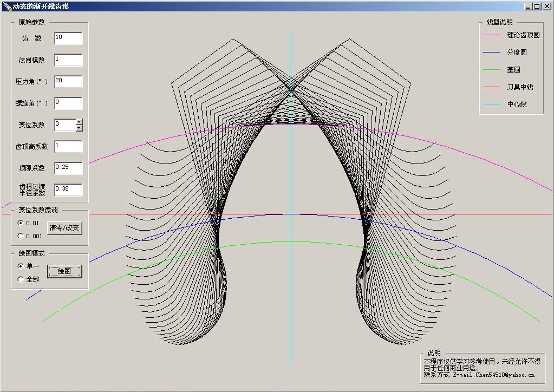554x392 pixels.
Task: Increase 变位系数 with the up spinner arrow
Action: coord(79,122)
